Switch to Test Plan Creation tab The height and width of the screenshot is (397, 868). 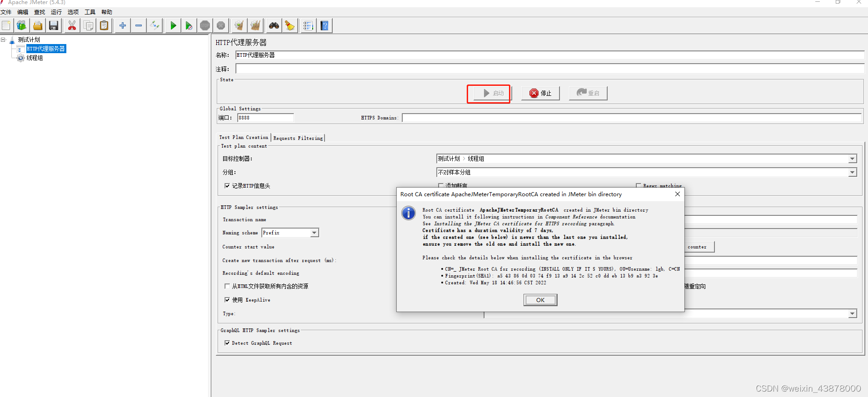[244, 137]
